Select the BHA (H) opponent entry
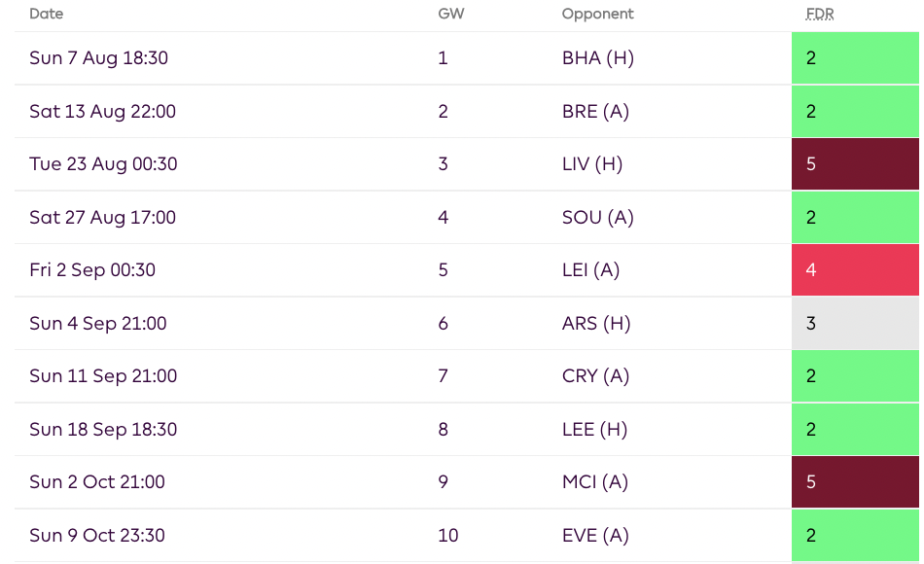Viewport: 924px width, 564px height. point(595,58)
